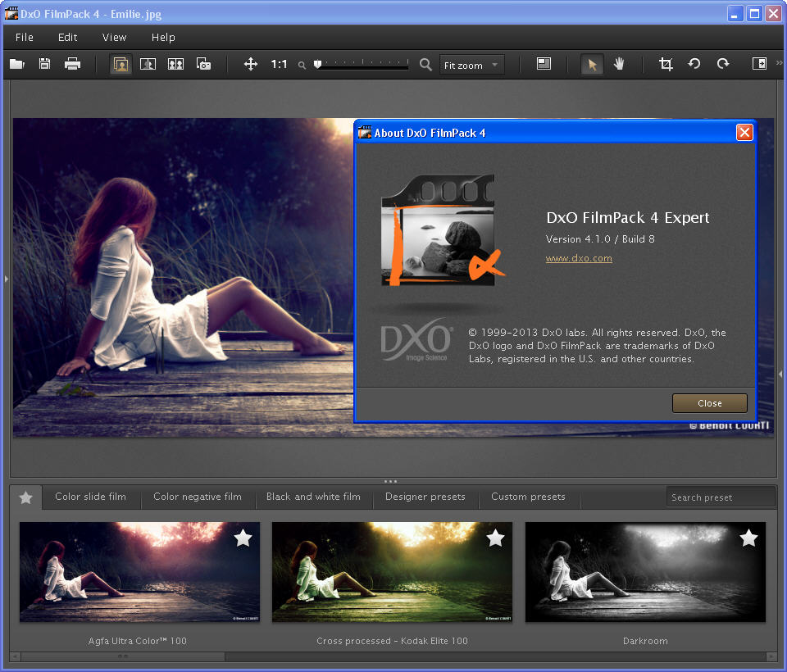Show favorite presets star tab

pos(26,497)
